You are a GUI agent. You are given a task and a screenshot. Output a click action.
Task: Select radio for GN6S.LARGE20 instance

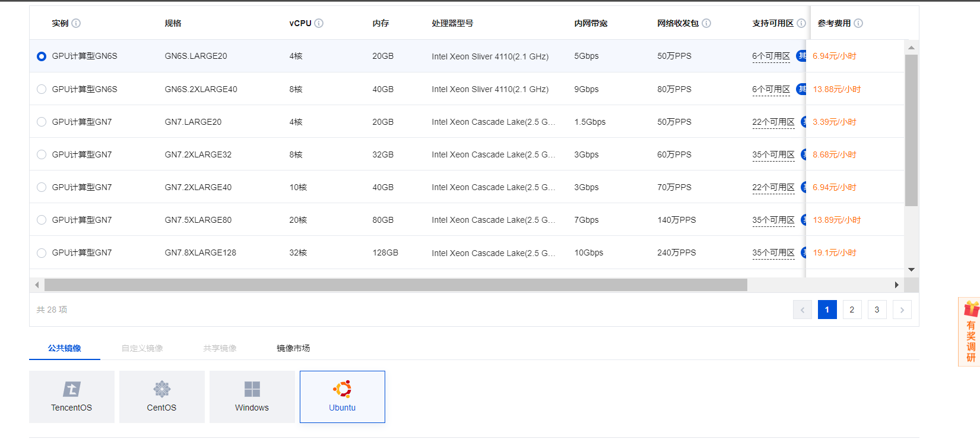pos(42,56)
